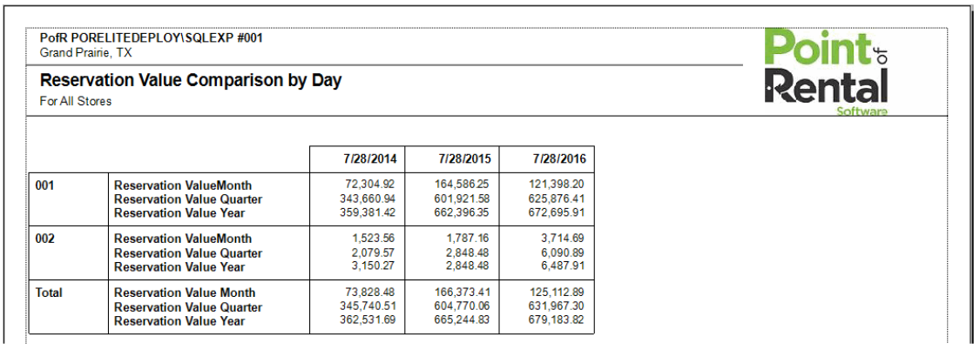Choose the 7/28/2016 column header
This screenshot has height=350, width=980.
558,159
